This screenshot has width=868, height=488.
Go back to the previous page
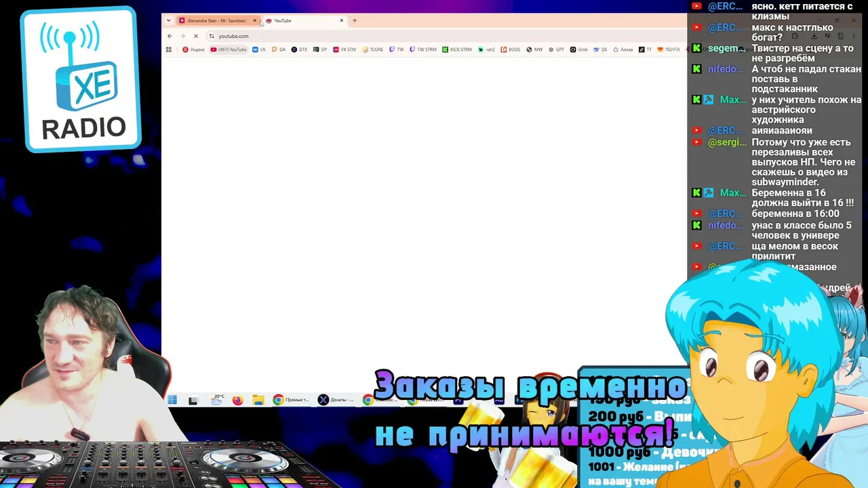click(170, 36)
